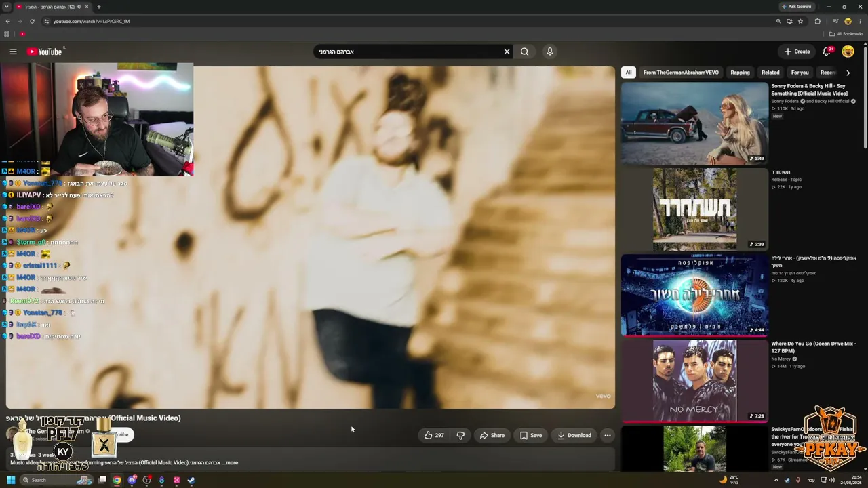Open the תשתחרר video thumbnail
Viewport: 868px width, 488px height.
tap(694, 209)
